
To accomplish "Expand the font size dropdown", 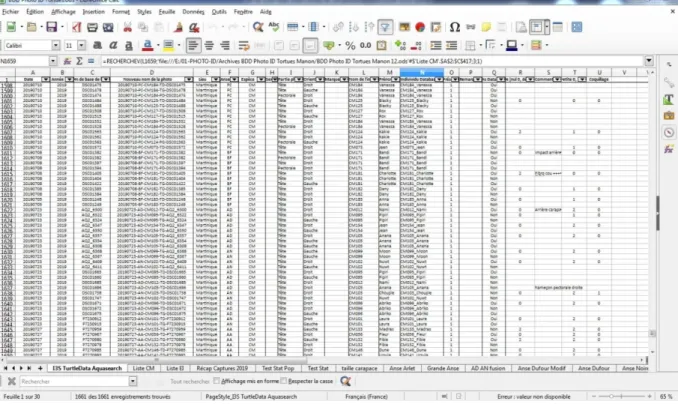I will [81, 45].
